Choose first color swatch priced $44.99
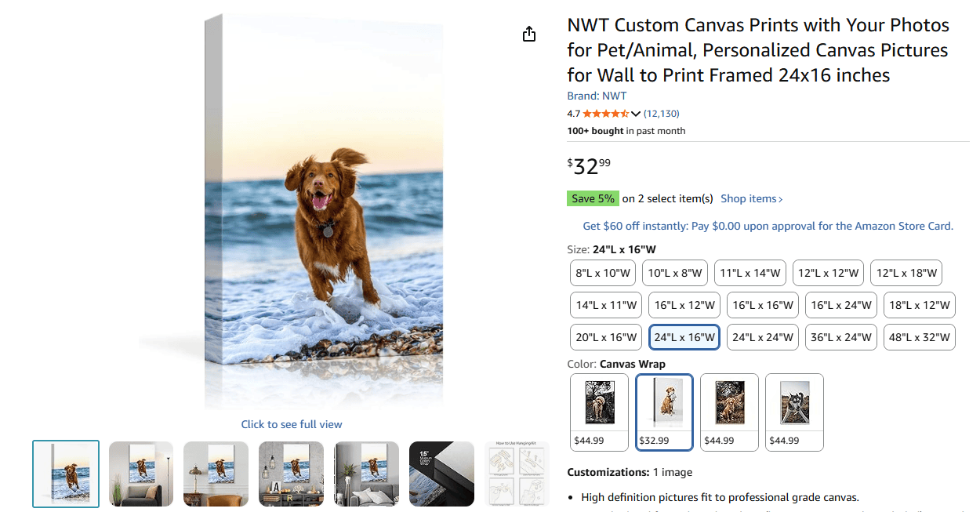980x512 pixels. click(x=599, y=412)
